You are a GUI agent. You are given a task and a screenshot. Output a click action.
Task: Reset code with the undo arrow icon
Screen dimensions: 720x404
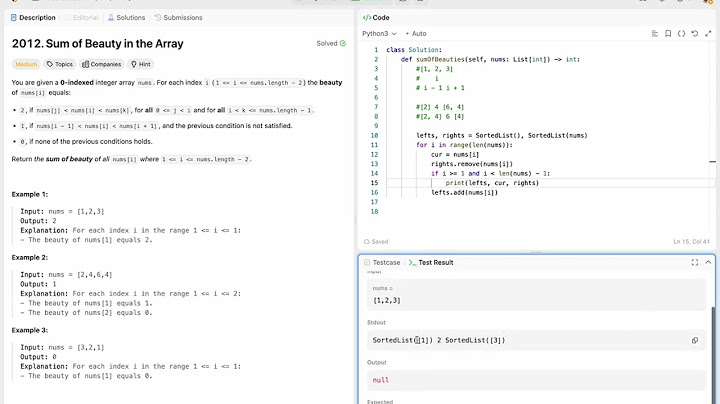pyautogui.click(x=695, y=34)
